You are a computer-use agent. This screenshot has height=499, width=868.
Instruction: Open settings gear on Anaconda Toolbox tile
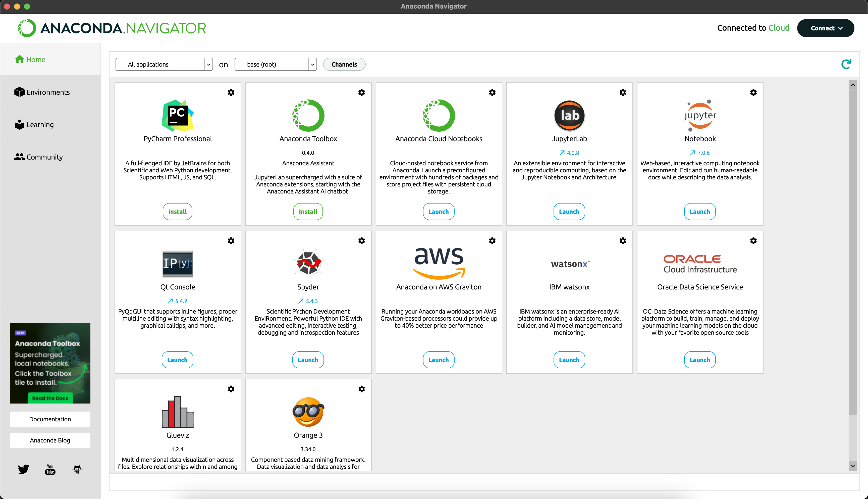pos(361,92)
